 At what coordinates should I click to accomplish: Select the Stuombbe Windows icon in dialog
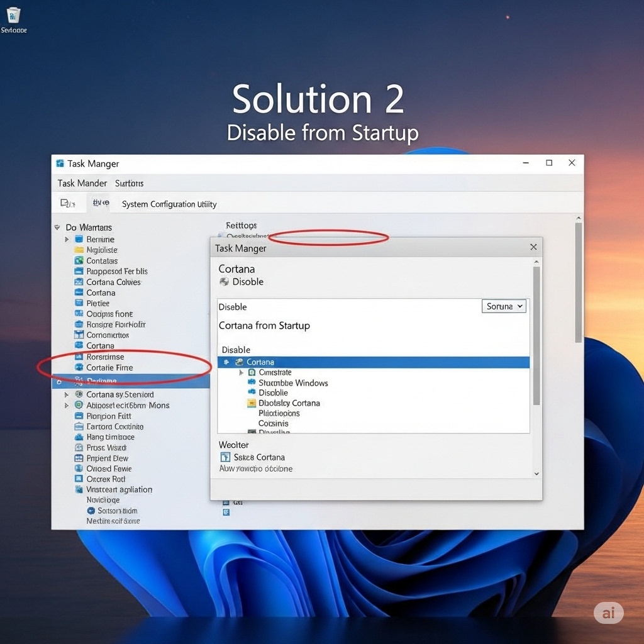pos(252,382)
